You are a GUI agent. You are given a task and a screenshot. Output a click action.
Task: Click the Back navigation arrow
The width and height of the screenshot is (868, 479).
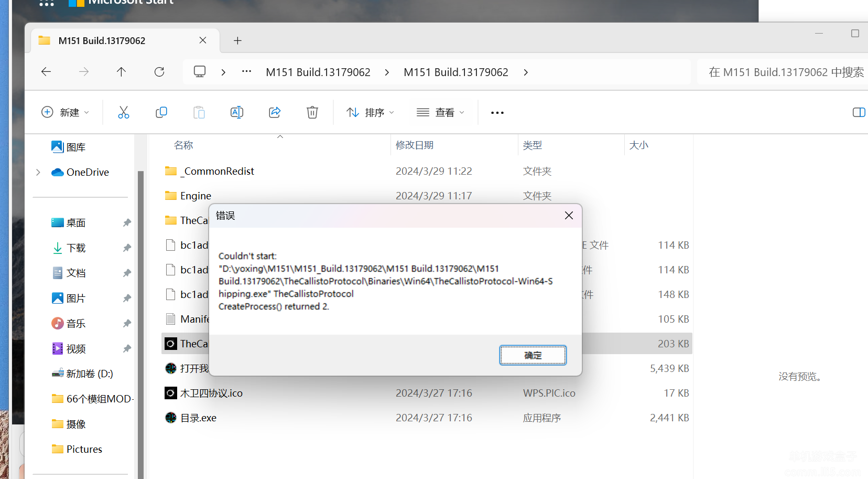point(46,72)
